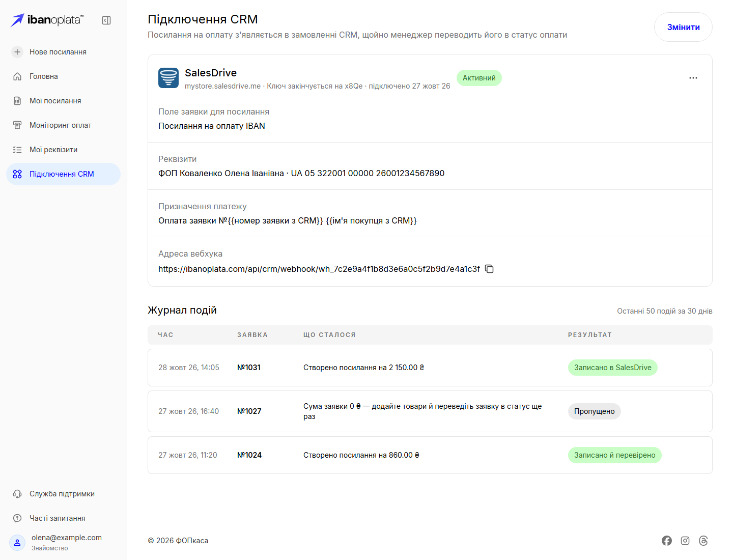Click the mystore.salesdrive.me connection details
The height and width of the screenshot is (560, 733).
coord(318,86)
